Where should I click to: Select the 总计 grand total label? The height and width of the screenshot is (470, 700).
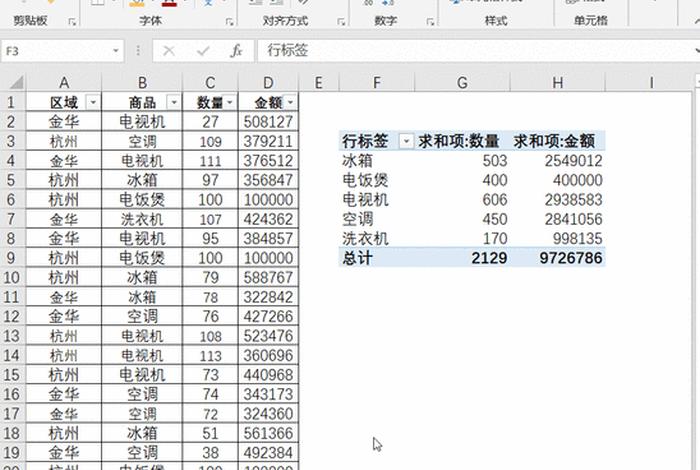pos(377,258)
